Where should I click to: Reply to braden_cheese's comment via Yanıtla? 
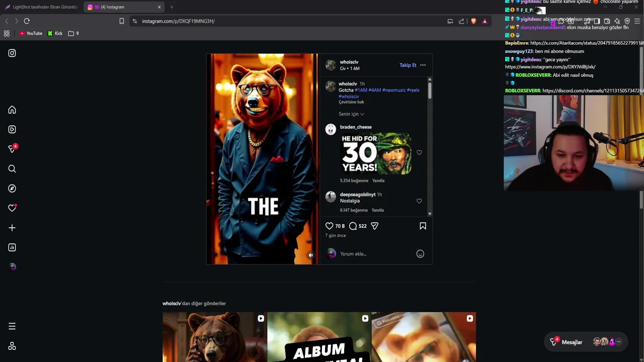(x=378, y=181)
